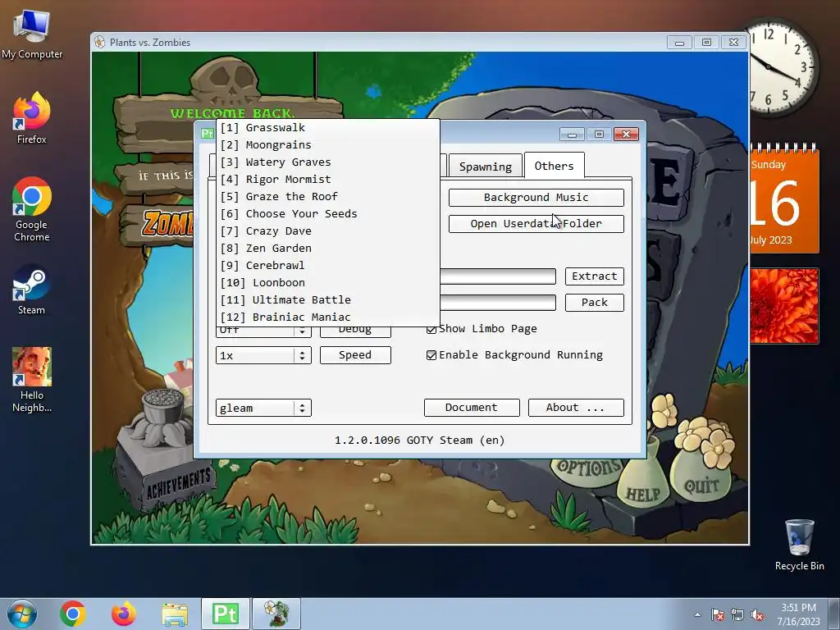Open the Recycle Bin
Image resolution: width=840 pixels, height=630 pixels.
[x=799, y=545]
